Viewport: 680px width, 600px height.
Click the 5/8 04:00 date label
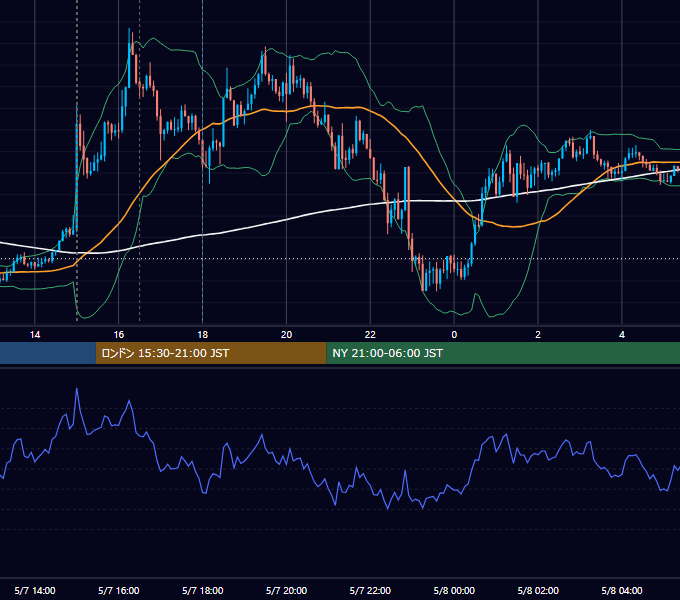(x=622, y=590)
